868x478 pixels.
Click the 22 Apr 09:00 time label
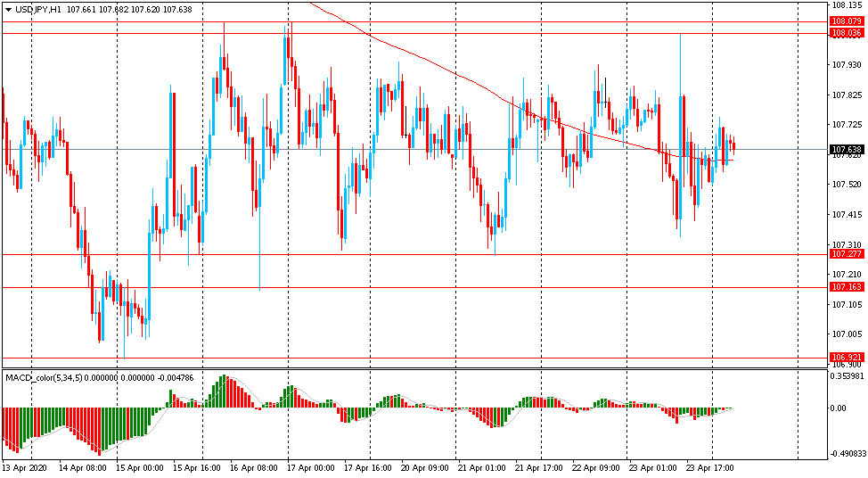(595, 468)
